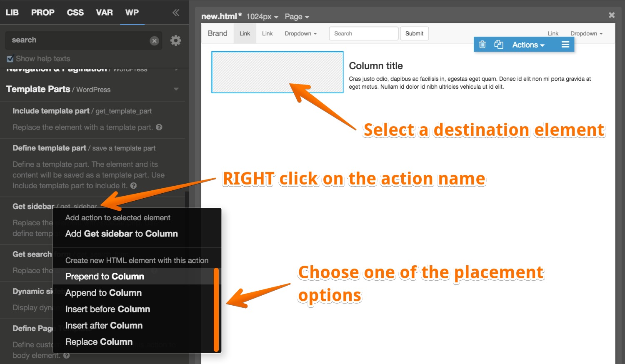Switch to the LIB tab
Image resolution: width=625 pixels, height=364 pixels.
(x=12, y=12)
